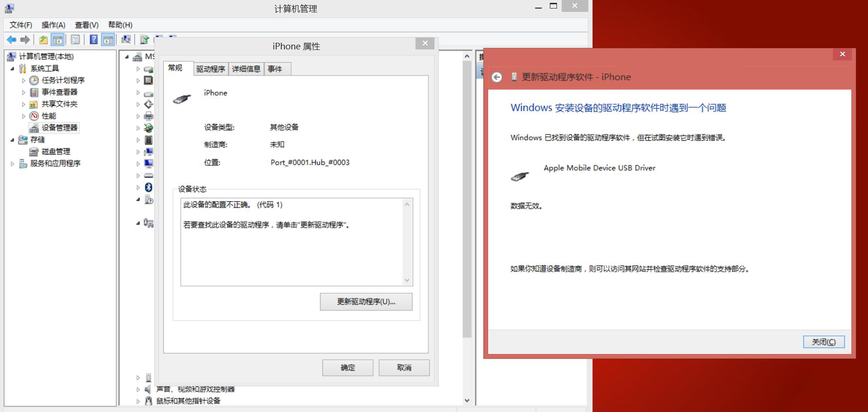Click the Update driver software toolbar icon

(x=144, y=40)
